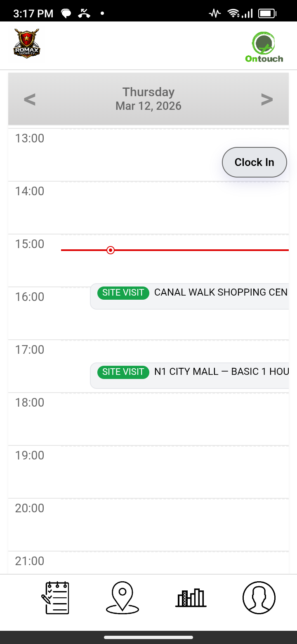Viewport: 297px width, 644px height.
Task: Select the empty 18:00 time slot
Action: 173,419
